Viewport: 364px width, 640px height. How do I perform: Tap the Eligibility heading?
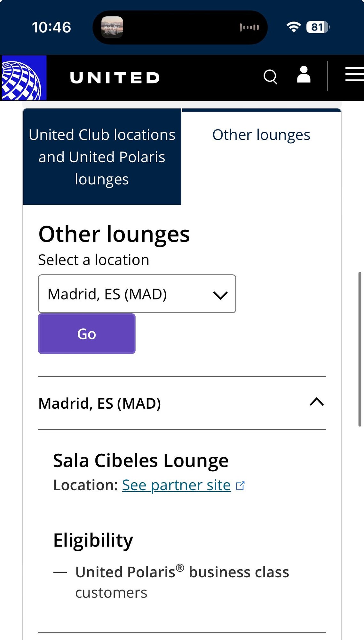coord(93,540)
